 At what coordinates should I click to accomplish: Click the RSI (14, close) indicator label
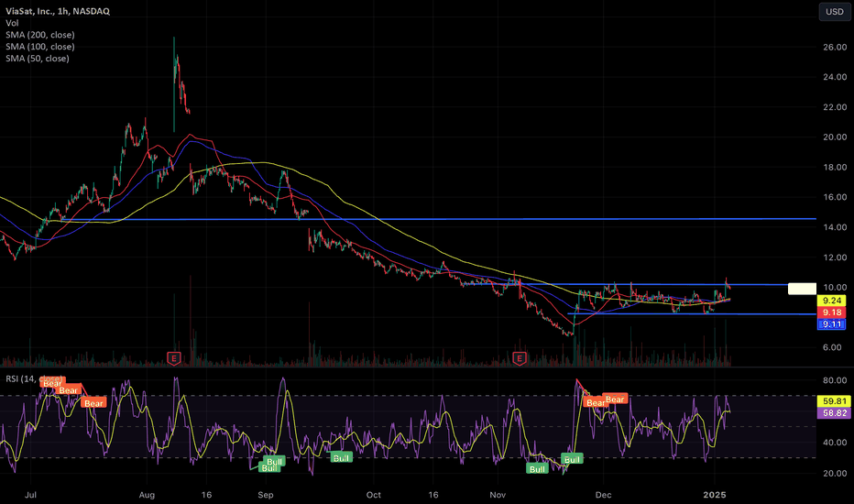34,378
